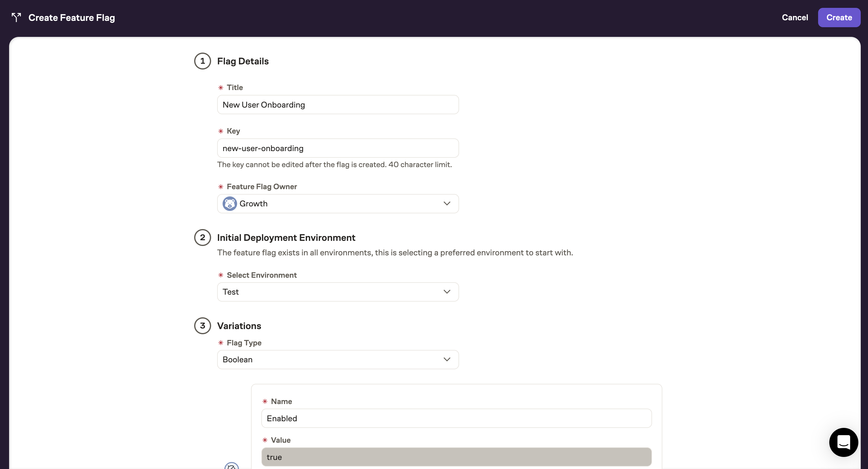Click the Flag Details section header
868x469 pixels.
(x=243, y=61)
